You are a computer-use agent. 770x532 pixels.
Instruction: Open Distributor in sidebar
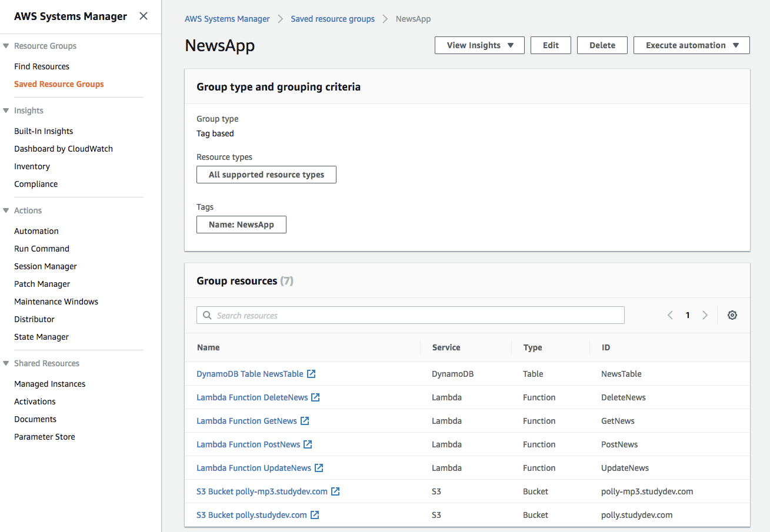[34, 319]
